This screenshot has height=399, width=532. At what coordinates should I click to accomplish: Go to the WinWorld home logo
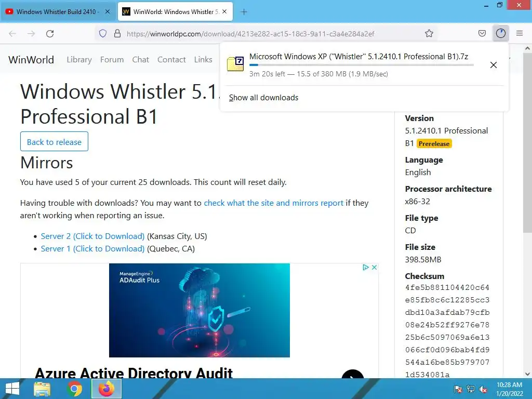(x=31, y=60)
